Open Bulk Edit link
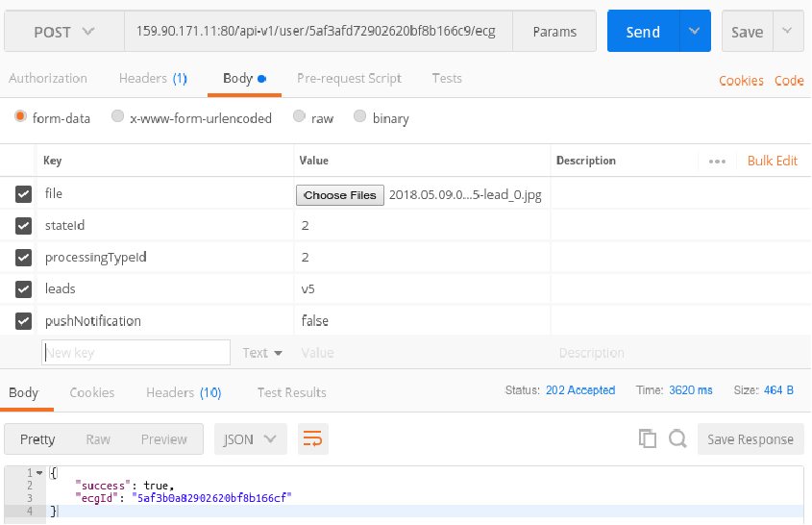812x525 pixels. [773, 161]
